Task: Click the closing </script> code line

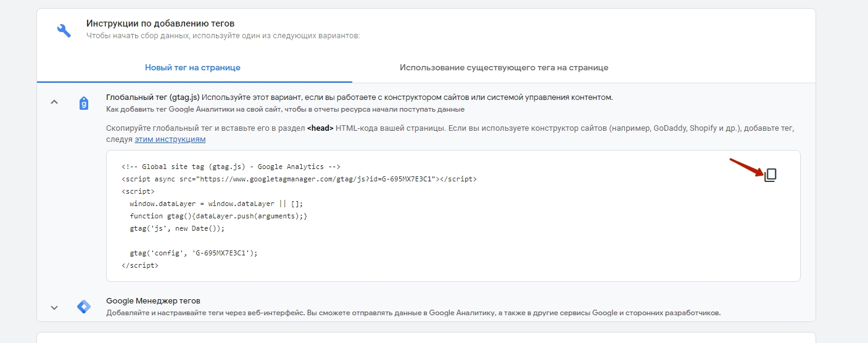Action: pos(140,265)
